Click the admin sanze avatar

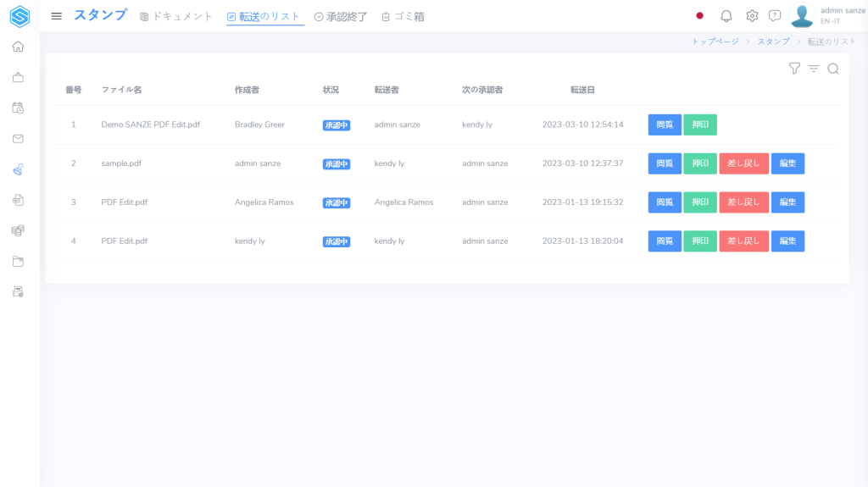[x=802, y=15]
